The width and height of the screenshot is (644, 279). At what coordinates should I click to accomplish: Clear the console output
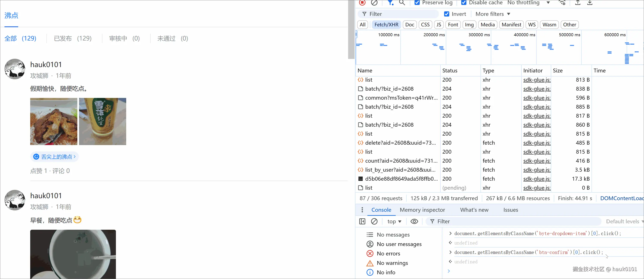pyautogui.click(x=374, y=221)
